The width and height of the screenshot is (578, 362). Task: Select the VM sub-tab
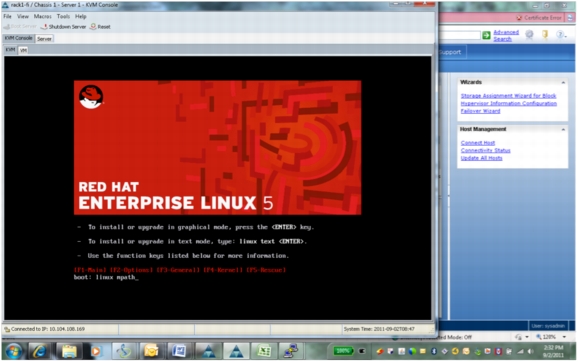[23, 50]
